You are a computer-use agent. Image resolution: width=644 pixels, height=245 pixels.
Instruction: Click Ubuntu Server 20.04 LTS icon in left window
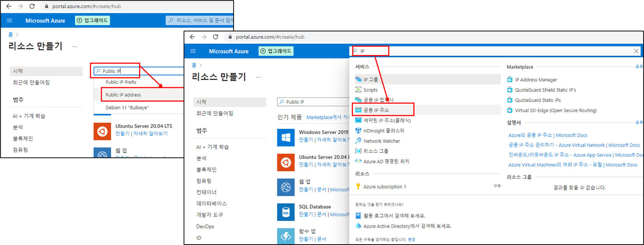click(x=102, y=131)
